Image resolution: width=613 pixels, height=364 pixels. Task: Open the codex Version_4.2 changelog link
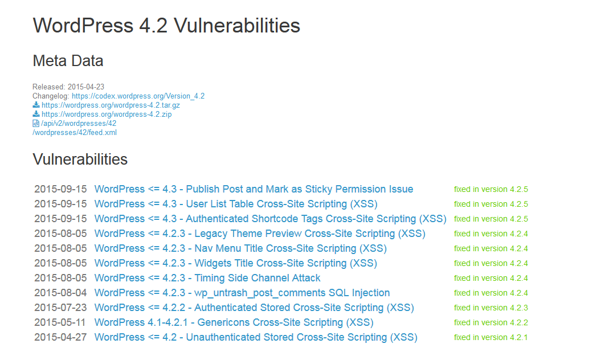click(138, 96)
